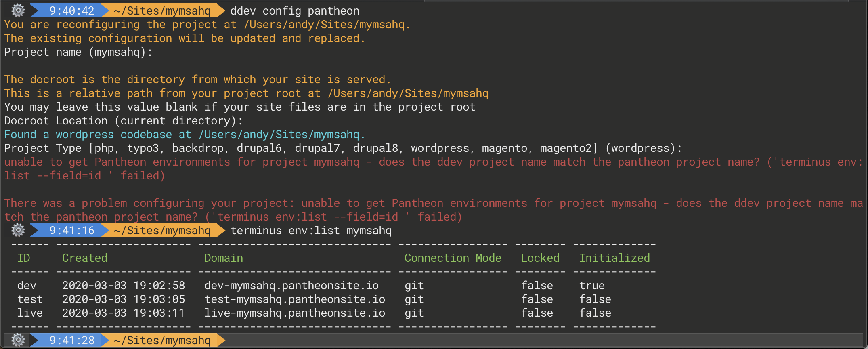Click Initialized 'true' value in dev row

click(x=592, y=285)
